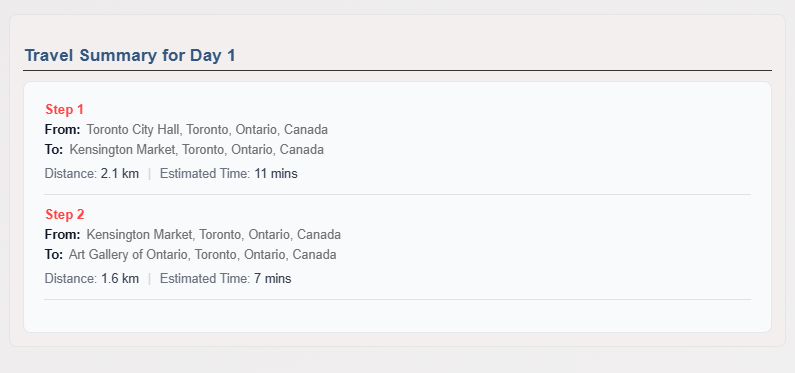Click Kensington Market origin in Step 2
This screenshot has height=373, width=795.
[x=213, y=235]
